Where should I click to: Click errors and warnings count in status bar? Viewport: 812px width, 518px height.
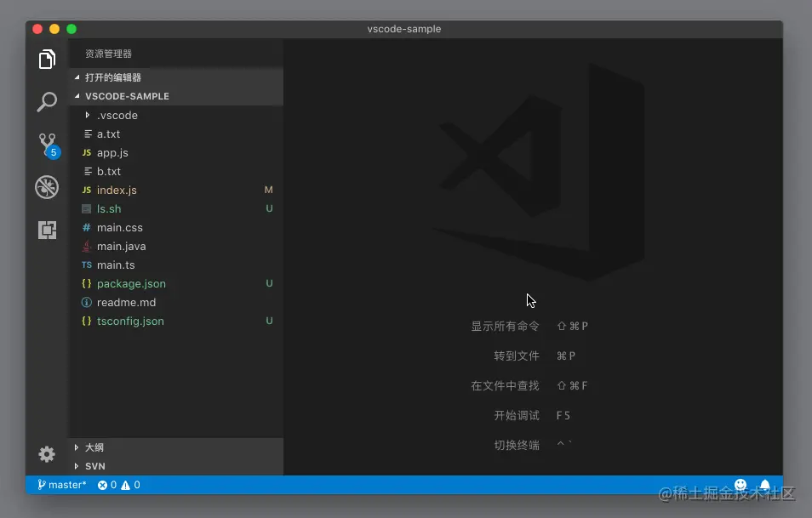click(118, 485)
